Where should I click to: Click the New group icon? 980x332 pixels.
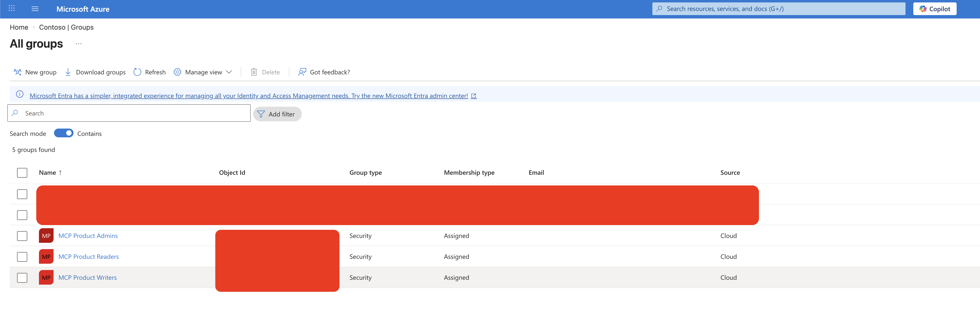[x=18, y=72]
